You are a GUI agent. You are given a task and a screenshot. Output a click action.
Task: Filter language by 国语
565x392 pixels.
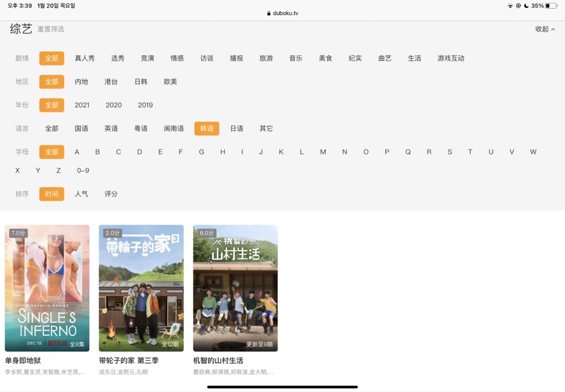pyautogui.click(x=82, y=129)
